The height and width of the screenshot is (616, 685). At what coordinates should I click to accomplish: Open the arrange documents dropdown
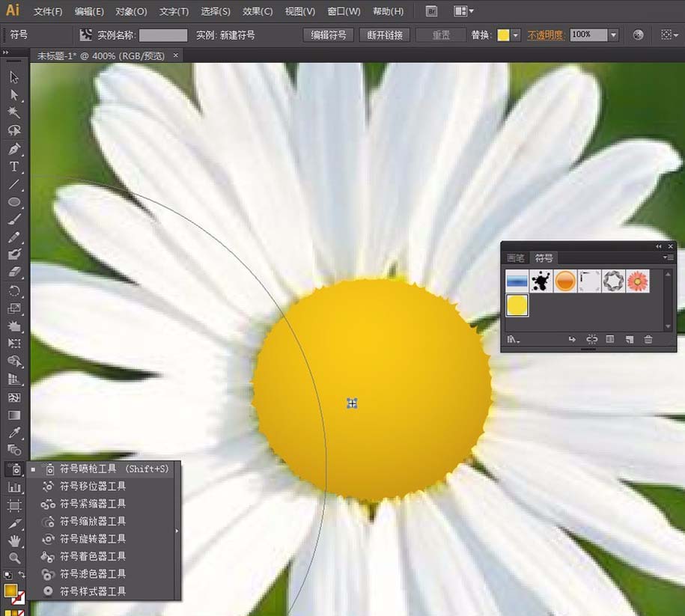point(463,11)
